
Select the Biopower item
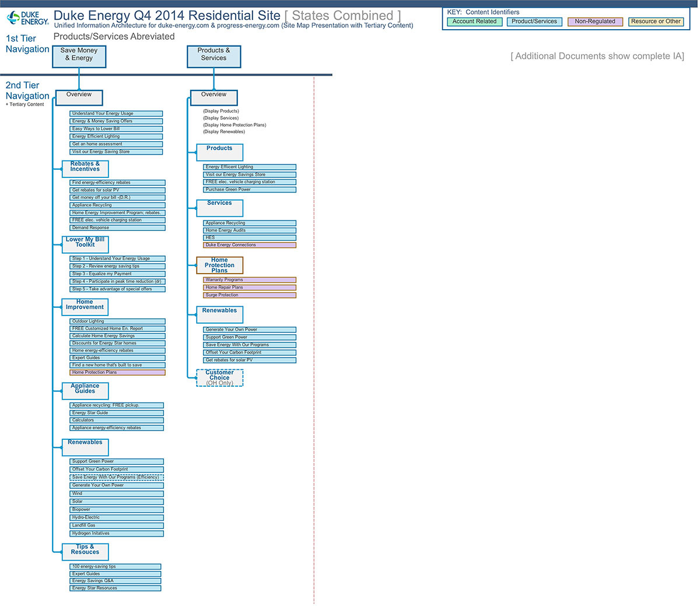coord(117,510)
